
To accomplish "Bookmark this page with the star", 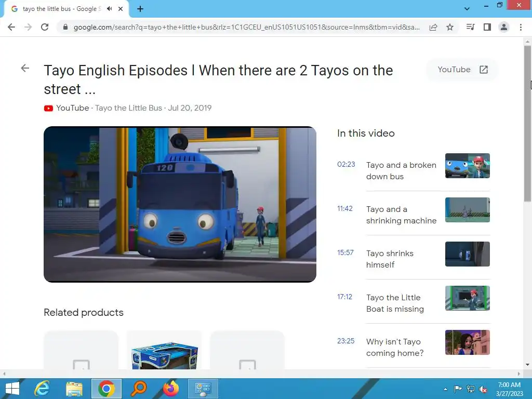I will click(450, 27).
